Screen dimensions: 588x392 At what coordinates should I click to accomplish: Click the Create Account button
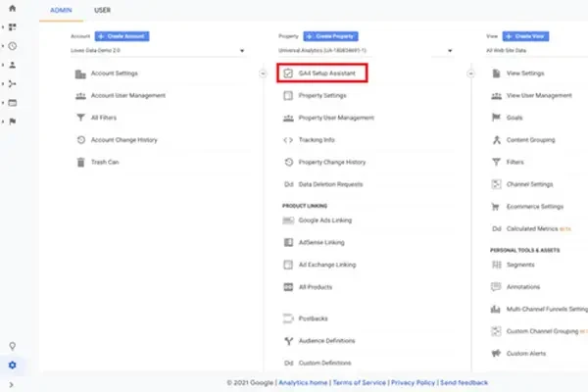(x=122, y=36)
